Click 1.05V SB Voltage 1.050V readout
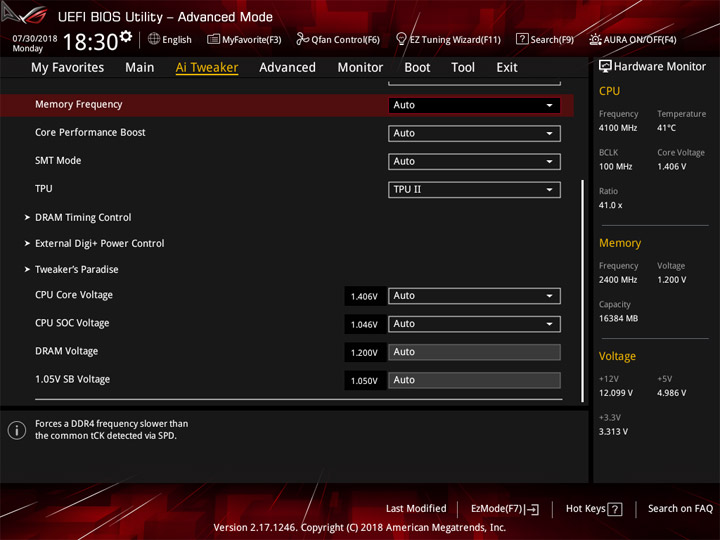The width and height of the screenshot is (720, 540). click(x=365, y=381)
